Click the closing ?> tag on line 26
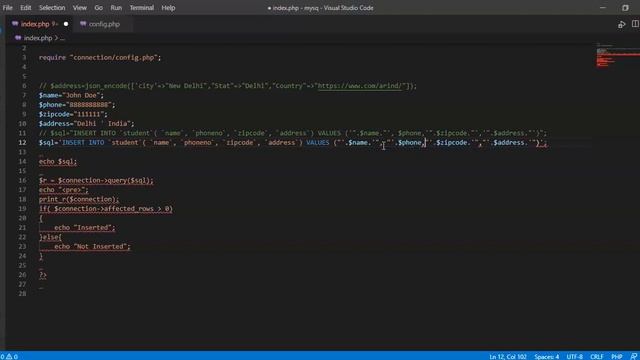Screen dimensions: 640x360 pyautogui.click(x=42, y=275)
